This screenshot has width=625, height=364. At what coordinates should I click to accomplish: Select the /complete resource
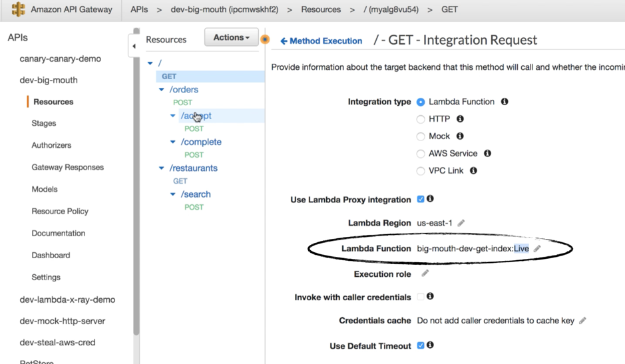pyautogui.click(x=201, y=142)
